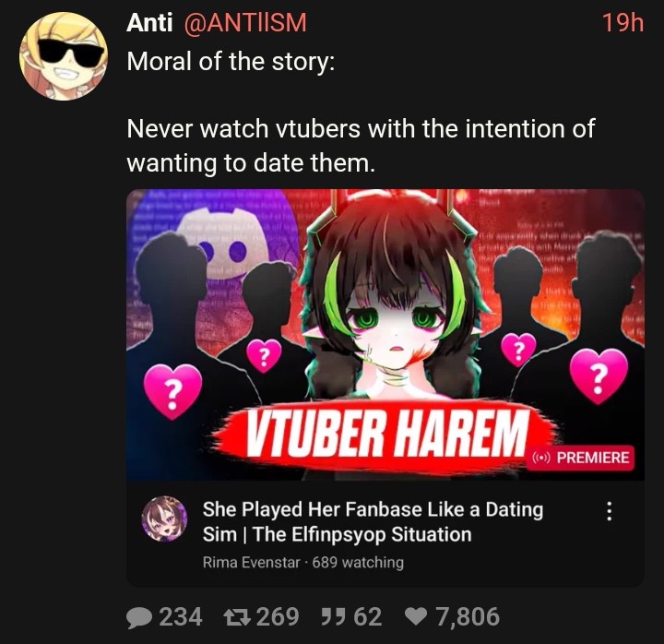Click the reply speech bubble icon
This screenshot has width=664, height=644.
[x=139, y=618]
